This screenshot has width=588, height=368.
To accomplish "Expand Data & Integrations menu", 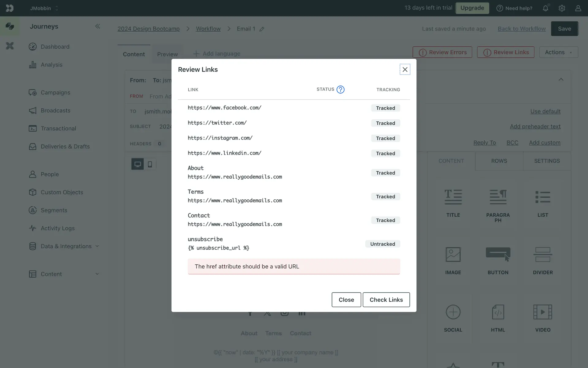I will tap(97, 246).
